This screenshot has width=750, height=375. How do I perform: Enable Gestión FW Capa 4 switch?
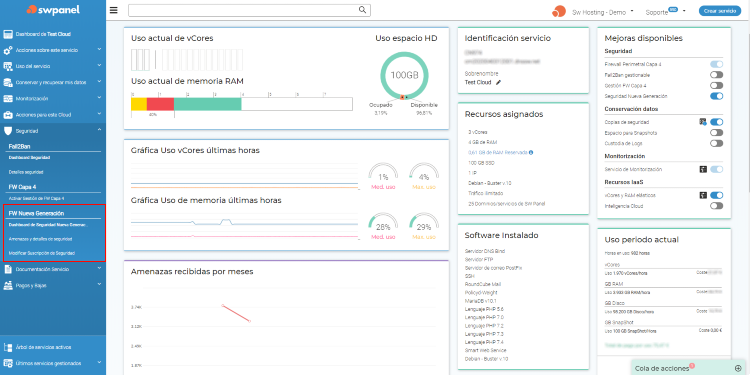pos(717,85)
